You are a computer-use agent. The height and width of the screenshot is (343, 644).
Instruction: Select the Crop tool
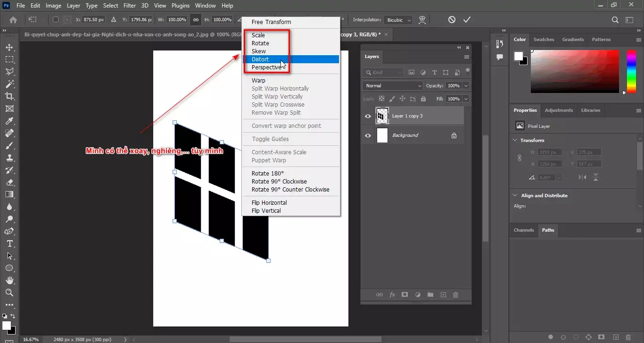pyautogui.click(x=10, y=96)
